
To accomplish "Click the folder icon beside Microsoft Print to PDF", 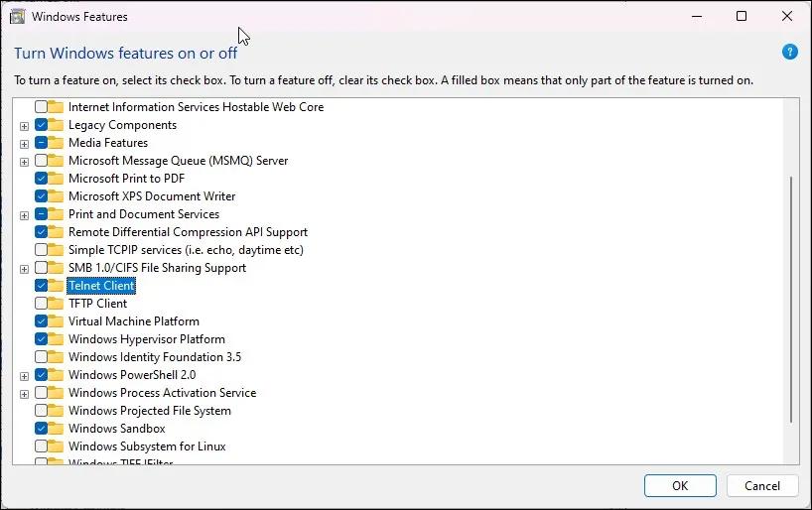I will point(56,179).
